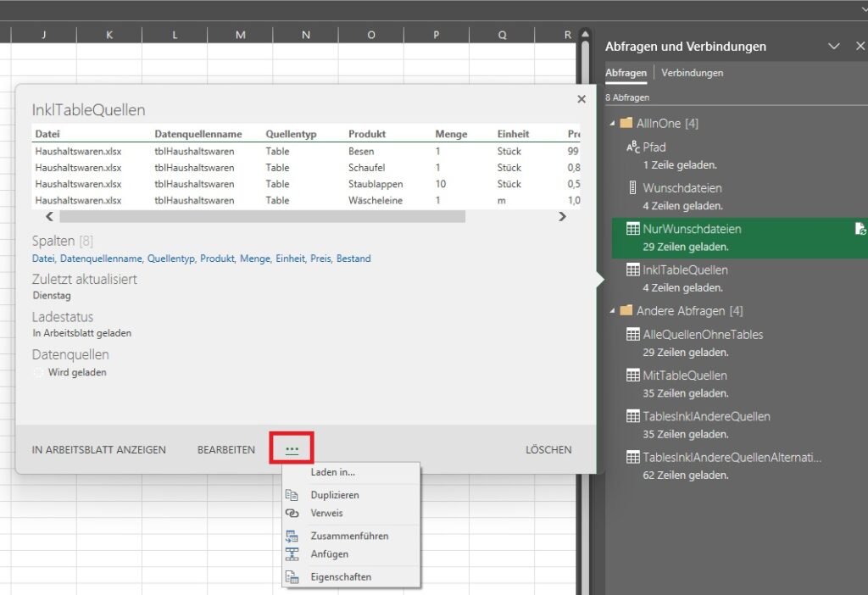This screenshot has width=868, height=595.
Task: Collapse the Andere Abfragen group
Action: pos(612,311)
